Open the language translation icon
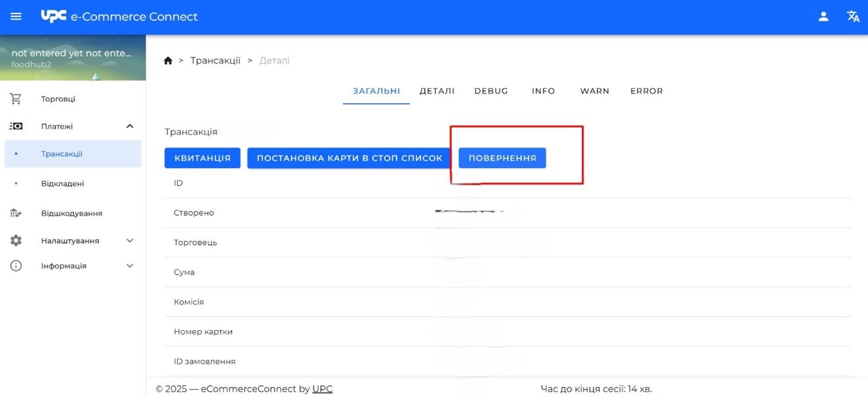Viewport: 868px width, 397px height. 853,16
